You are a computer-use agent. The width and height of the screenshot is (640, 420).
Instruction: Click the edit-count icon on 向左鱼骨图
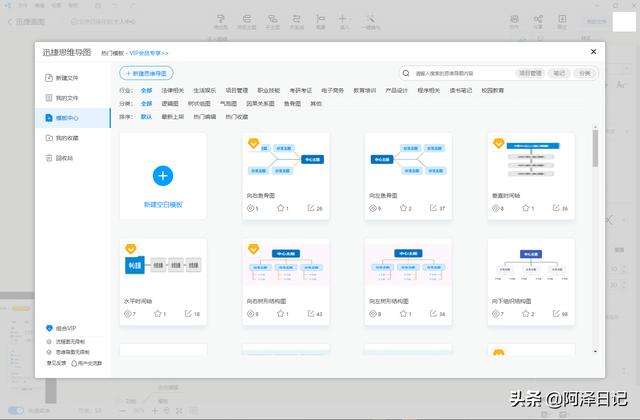pos(433,208)
